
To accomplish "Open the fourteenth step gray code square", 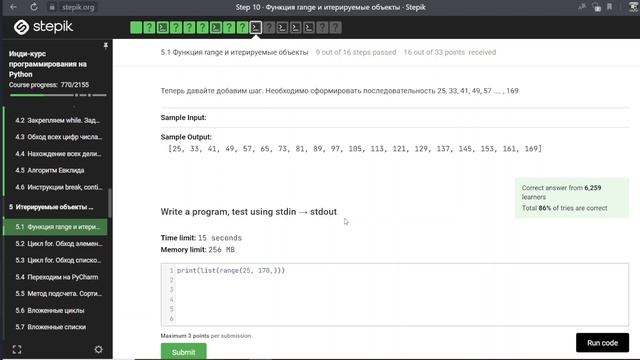I will point(309,27).
